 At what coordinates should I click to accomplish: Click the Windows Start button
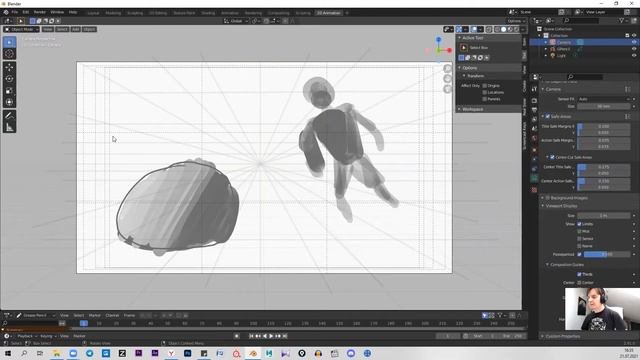coord(8,353)
